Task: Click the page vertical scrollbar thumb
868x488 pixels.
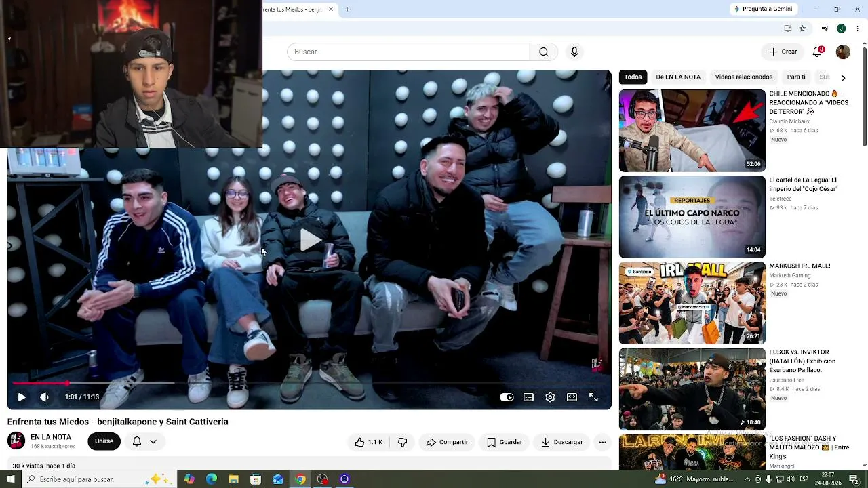Action: coord(865,96)
